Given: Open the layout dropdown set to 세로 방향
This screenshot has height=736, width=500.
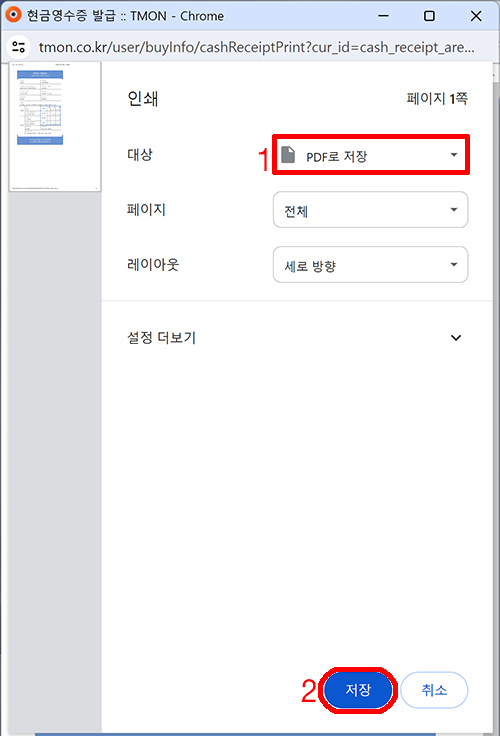Looking at the screenshot, I should pyautogui.click(x=370, y=265).
